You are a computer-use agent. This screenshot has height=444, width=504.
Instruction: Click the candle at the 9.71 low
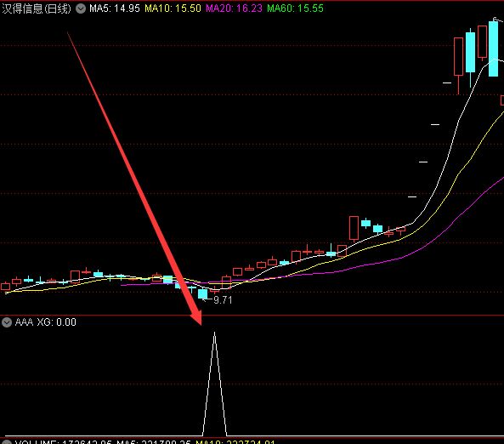[203, 293]
